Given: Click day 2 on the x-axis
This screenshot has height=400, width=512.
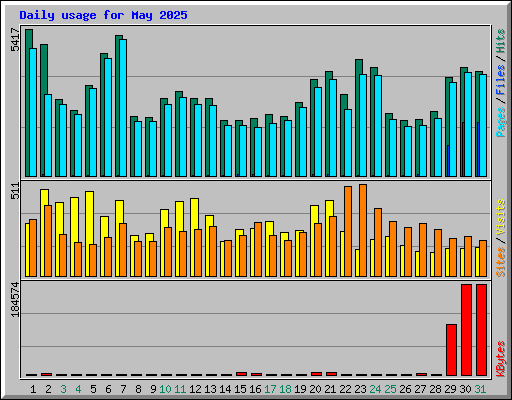Looking at the screenshot, I should click(x=48, y=389).
